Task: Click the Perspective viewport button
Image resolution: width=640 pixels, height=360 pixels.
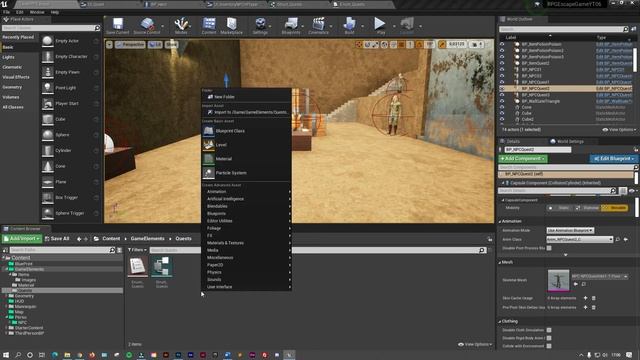Action: click(x=130, y=44)
